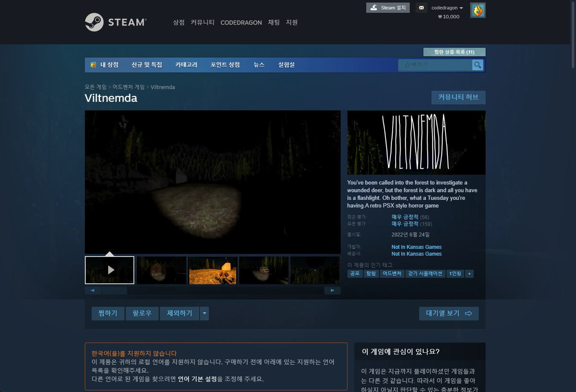Click the 탐험 tag
The image size is (576, 392).
coord(371,274)
